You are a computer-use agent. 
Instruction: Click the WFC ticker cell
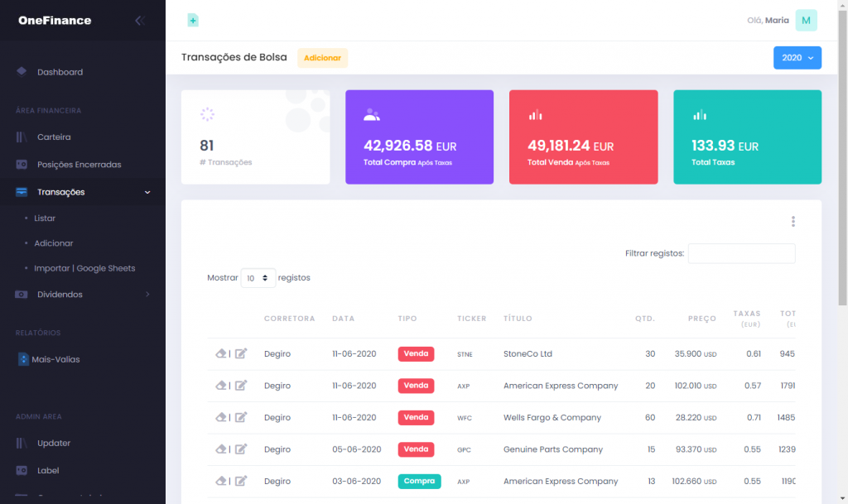click(464, 418)
